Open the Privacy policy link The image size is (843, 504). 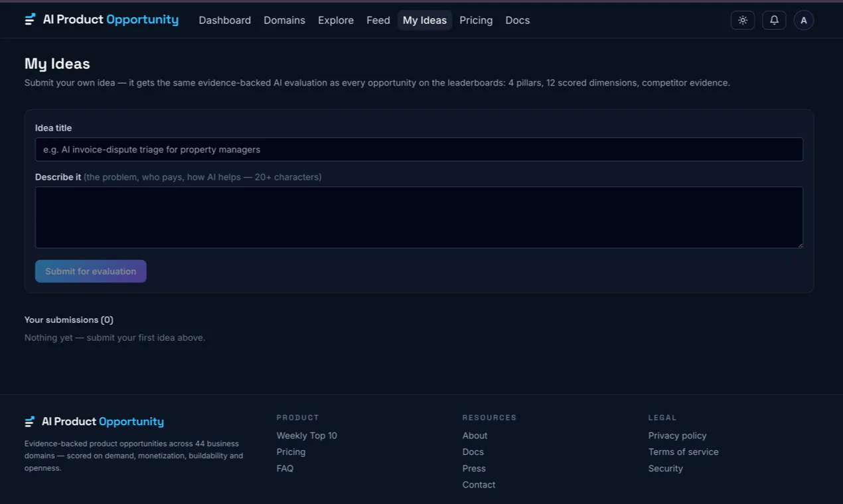click(677, 436)
